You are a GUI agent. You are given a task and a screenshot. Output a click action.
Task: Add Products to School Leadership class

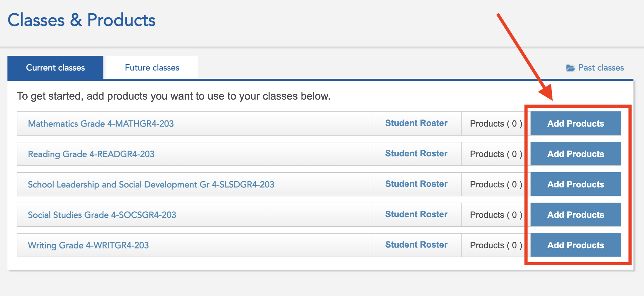pos(575,184)
